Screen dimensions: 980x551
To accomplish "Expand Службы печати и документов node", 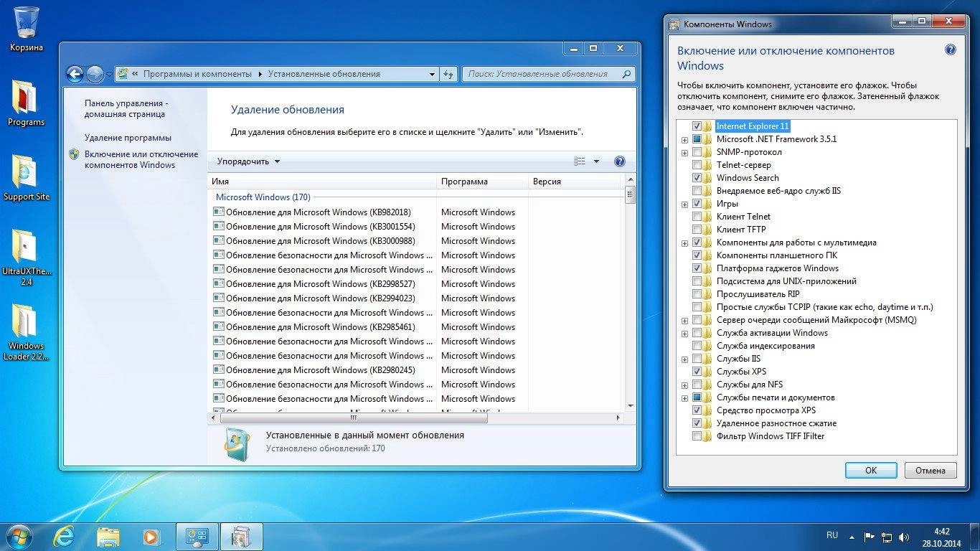I will (x=685, y=398).
